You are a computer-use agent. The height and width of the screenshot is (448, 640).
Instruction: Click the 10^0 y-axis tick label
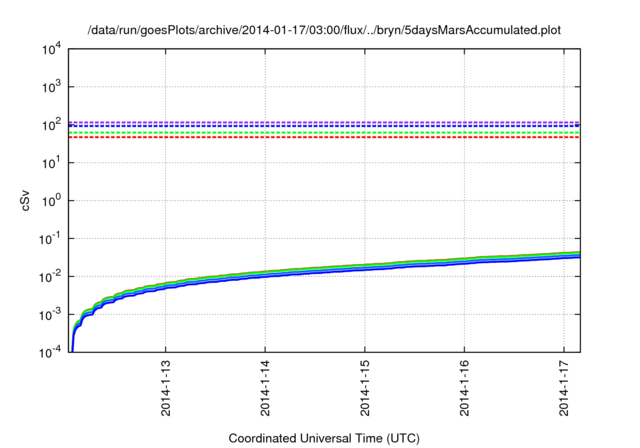51,201
